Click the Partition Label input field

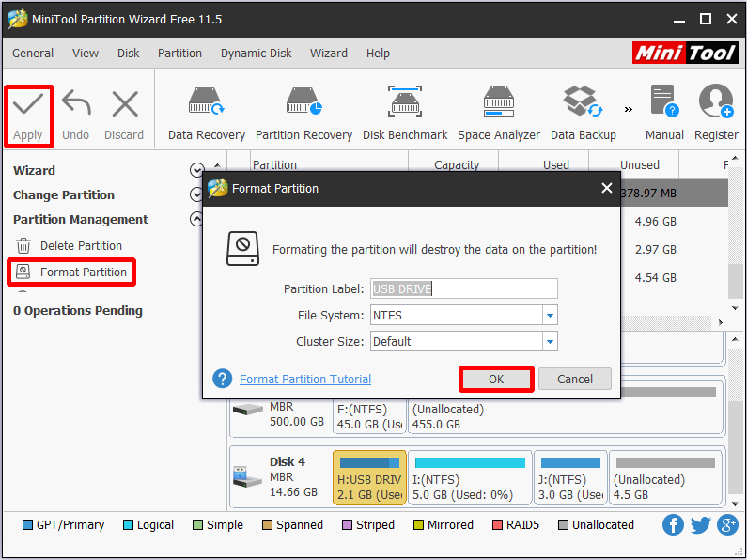[x=463, y=288]
